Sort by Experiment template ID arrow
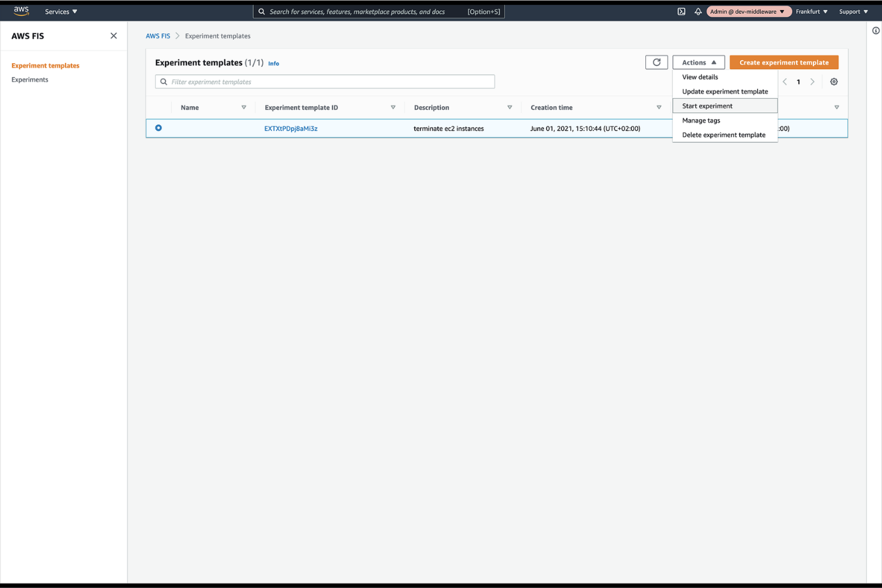The width and height of the screenshot is (882, 588). tap(393, 107)
